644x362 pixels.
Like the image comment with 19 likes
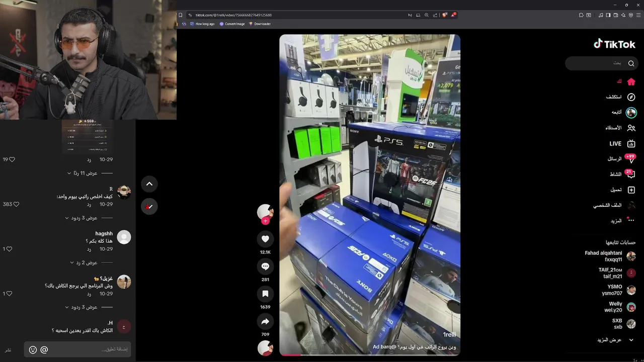pyautogui.click(x=12, y=159)
